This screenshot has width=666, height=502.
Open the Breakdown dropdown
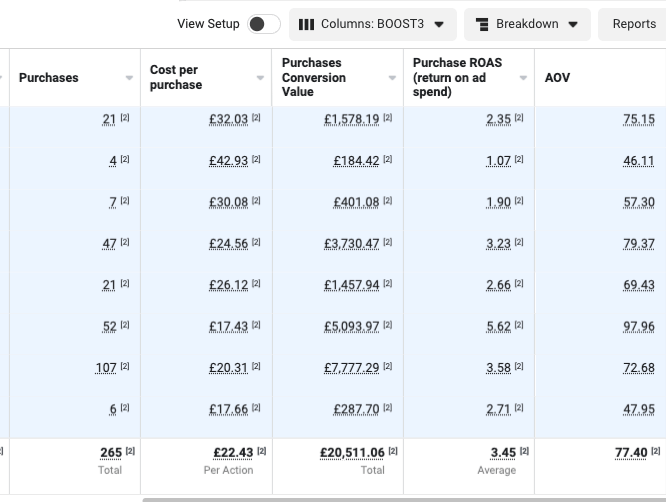pos(527,24)
